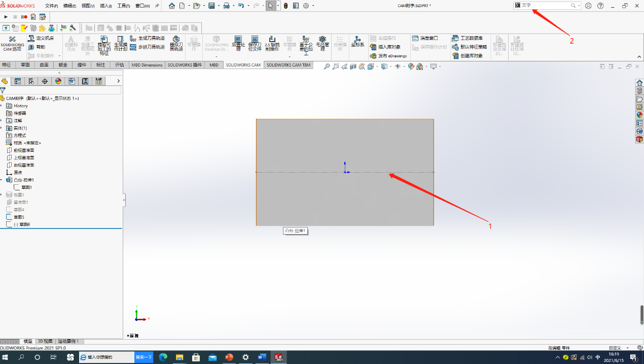
Task: Switch to SOLIDWORKS CAM TBM tab
Action: tap(289, 65)
